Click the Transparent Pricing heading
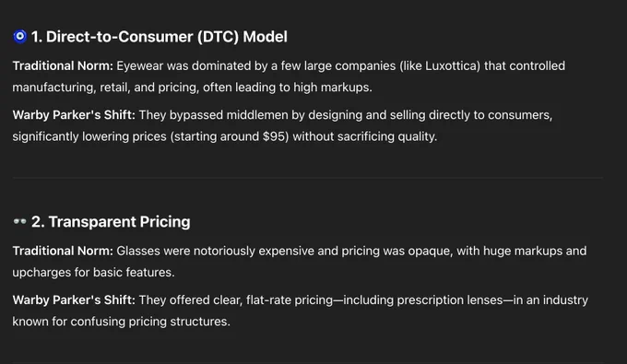Viewport: 627px width, 364px height. pyautogui.click(x=111, y=222)
